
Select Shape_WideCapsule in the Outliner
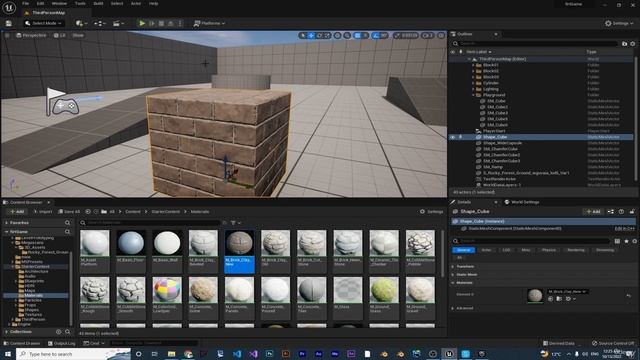pos(502,143)
